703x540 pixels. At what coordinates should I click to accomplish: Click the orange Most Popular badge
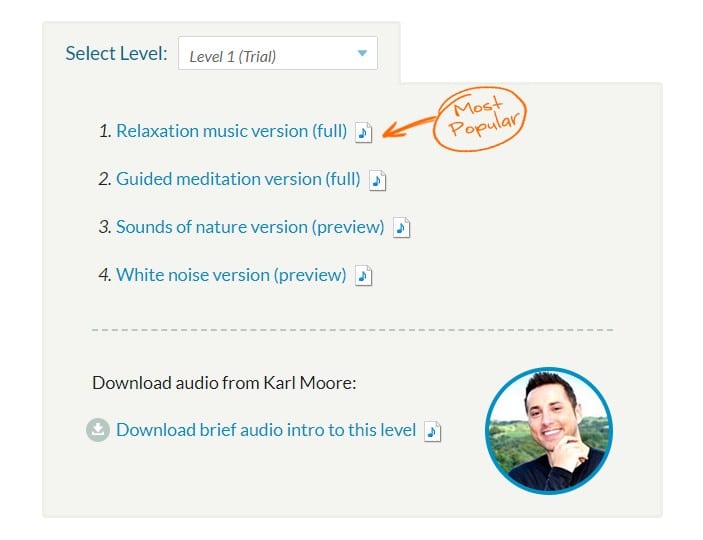coord(480,119)
